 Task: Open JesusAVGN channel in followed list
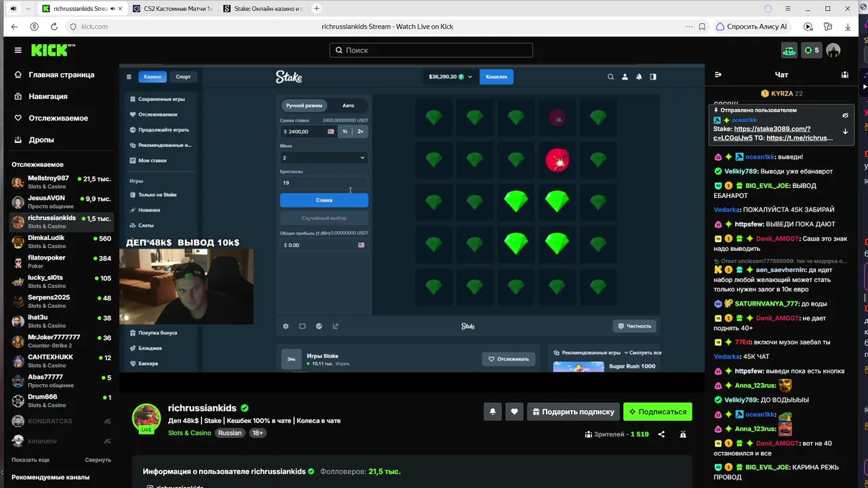(x=61, y=202)
